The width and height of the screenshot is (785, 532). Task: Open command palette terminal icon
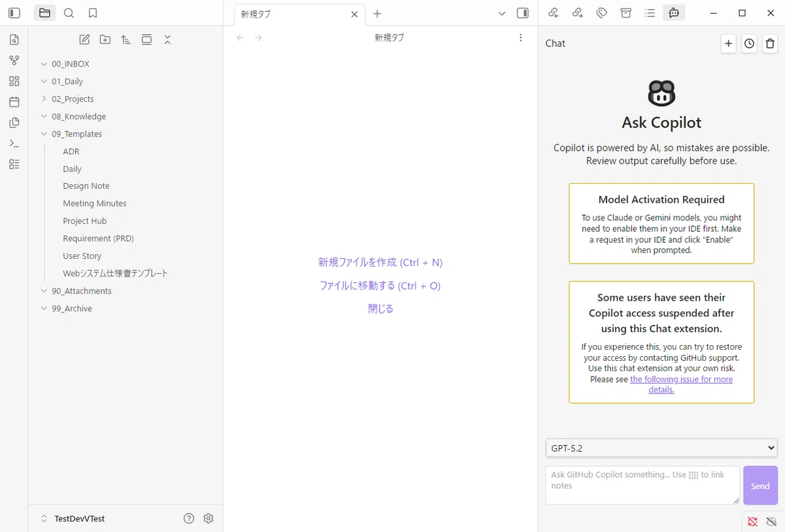point(14,143)
